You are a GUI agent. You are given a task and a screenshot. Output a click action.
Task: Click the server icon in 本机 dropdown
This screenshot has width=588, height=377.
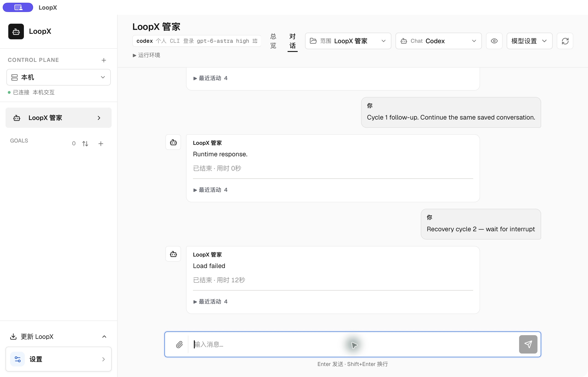(x=14, y=77)
